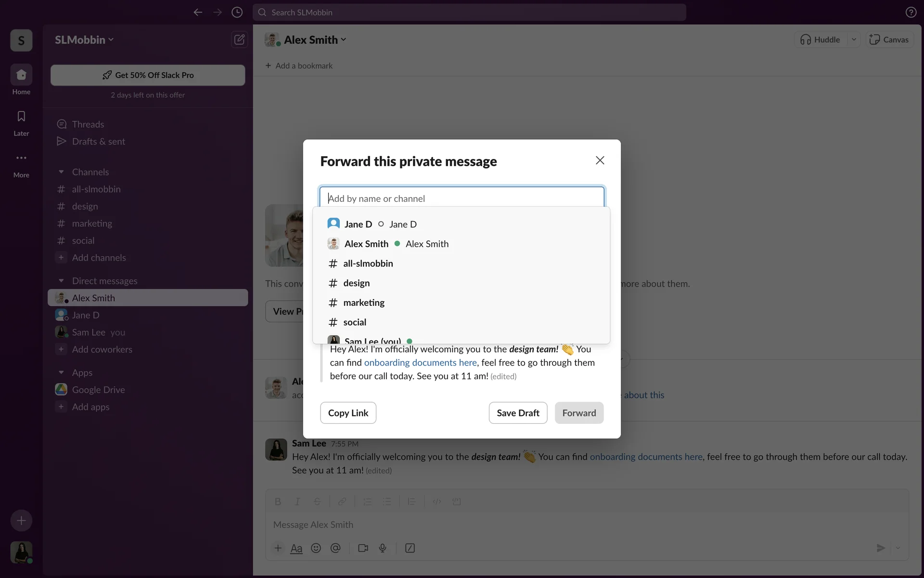This screenshot has width=924, height=578.
Task: Click the Add by name input field
Action: (462, 198)
